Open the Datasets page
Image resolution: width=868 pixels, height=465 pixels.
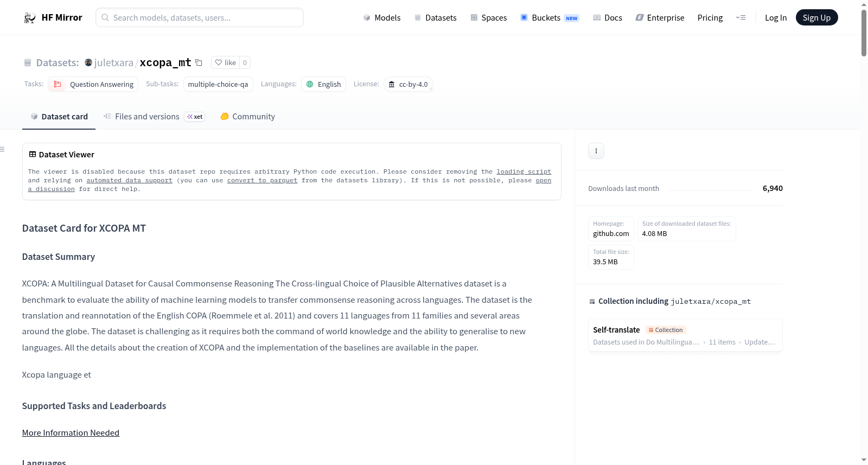[435, 18]
